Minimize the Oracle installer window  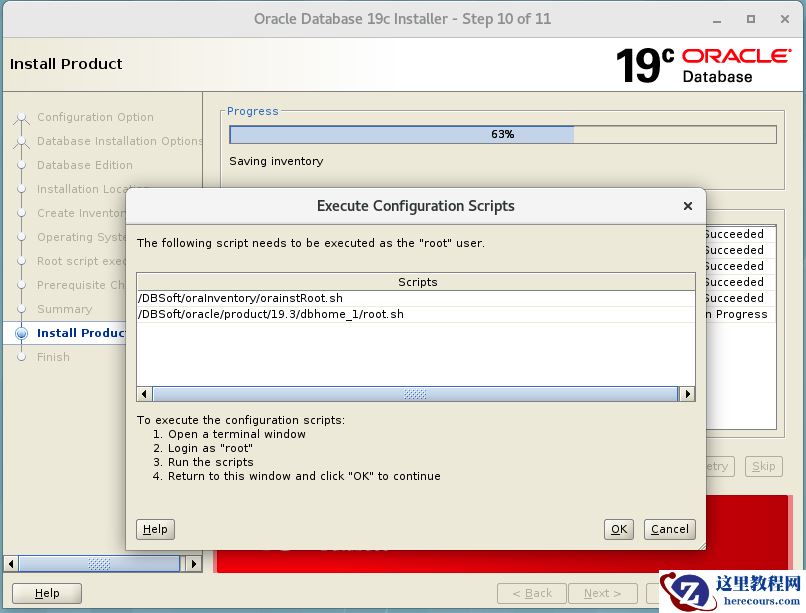717,20
